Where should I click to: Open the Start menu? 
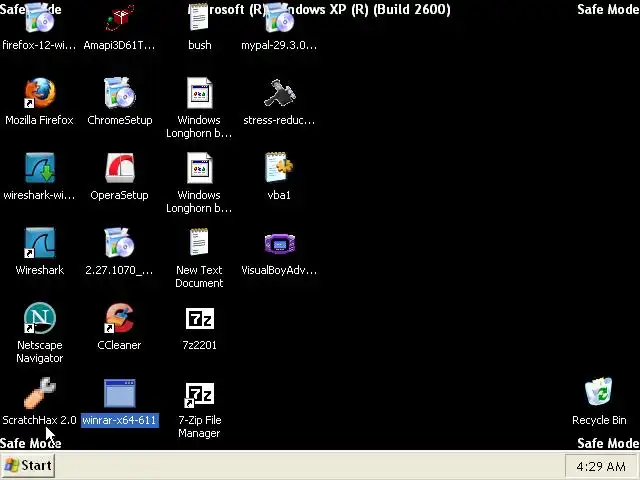(x=28, y=465)
